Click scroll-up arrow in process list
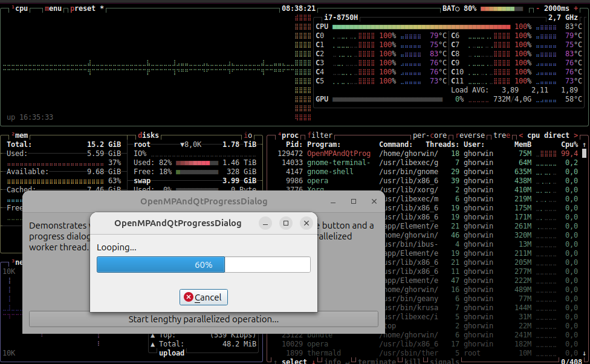Image resolution: width=590 pixels, height=364 pixels. (x=585, y=145)
